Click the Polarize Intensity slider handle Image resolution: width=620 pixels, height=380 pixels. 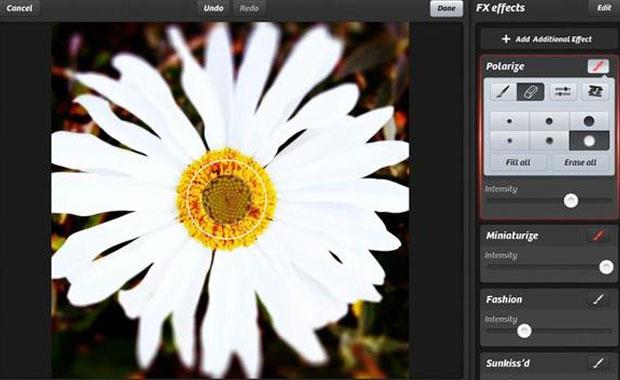point(571,200)
